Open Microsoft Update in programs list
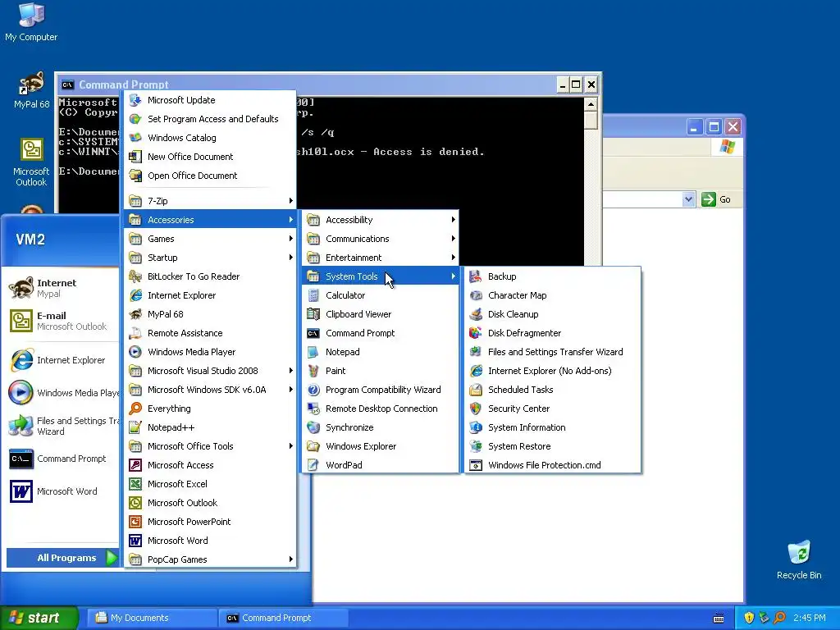 (210, 100)
